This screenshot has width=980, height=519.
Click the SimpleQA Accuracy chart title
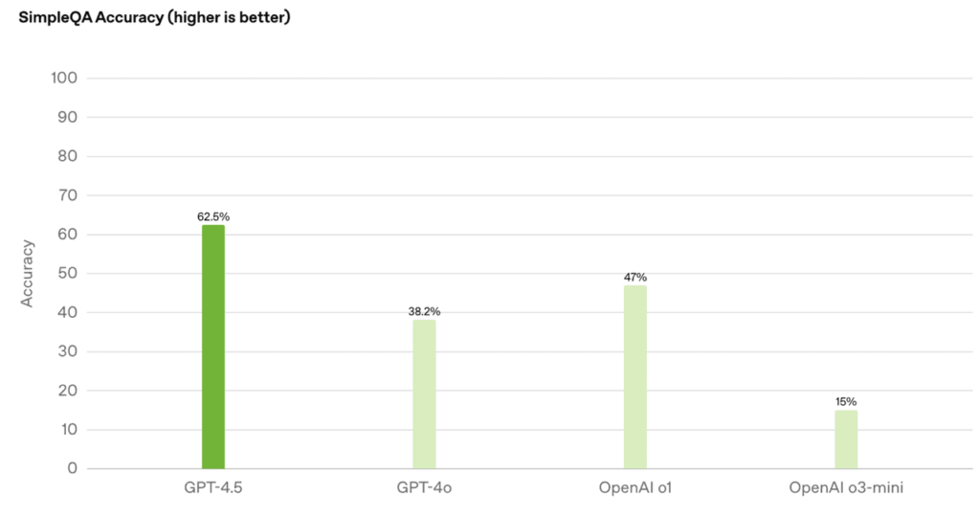tap(154, 17)
